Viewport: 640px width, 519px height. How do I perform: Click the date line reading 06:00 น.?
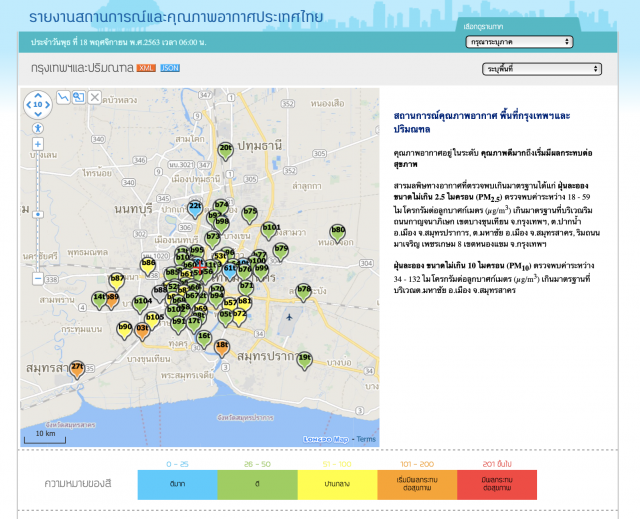(119, 42)
